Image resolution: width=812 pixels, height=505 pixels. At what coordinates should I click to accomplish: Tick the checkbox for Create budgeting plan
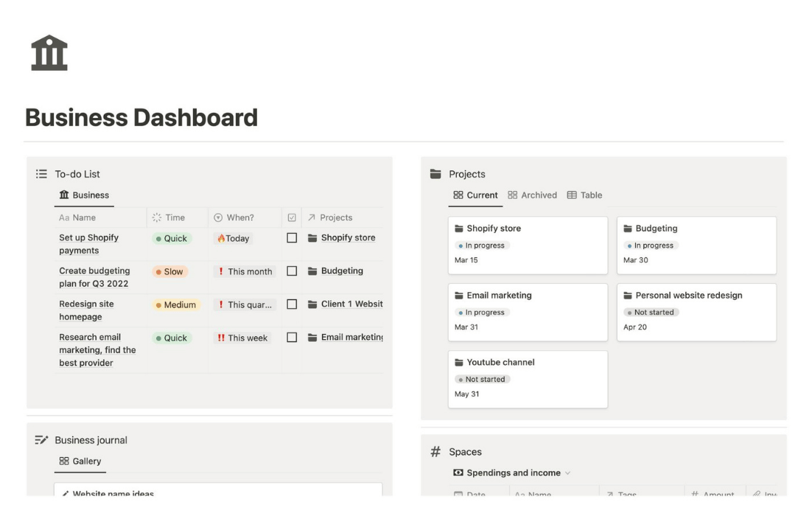(292, 271)
